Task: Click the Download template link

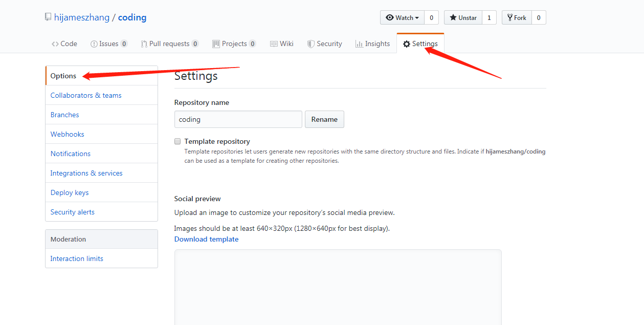Action: [206, 239]
